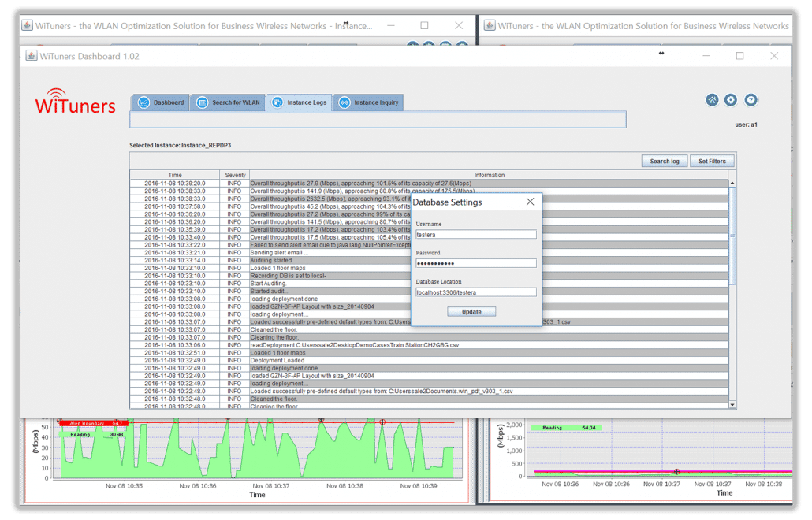
Task: Click time cell '2016-11-08 10:32:51.0'
Action: [x=174, y=352]
